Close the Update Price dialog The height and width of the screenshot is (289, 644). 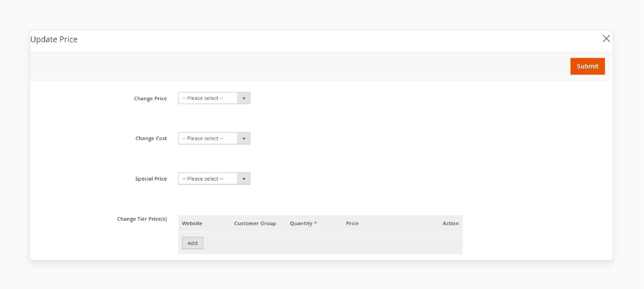point(606,39)
